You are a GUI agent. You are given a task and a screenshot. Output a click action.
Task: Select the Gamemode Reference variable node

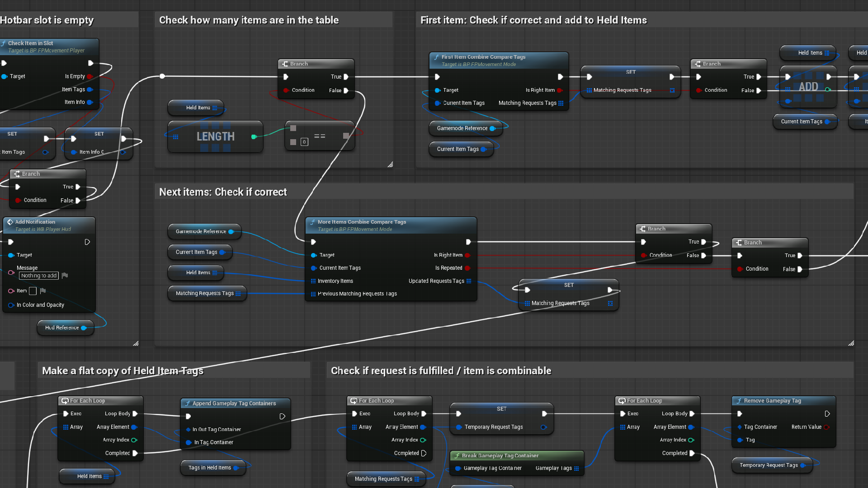(204, 231)
